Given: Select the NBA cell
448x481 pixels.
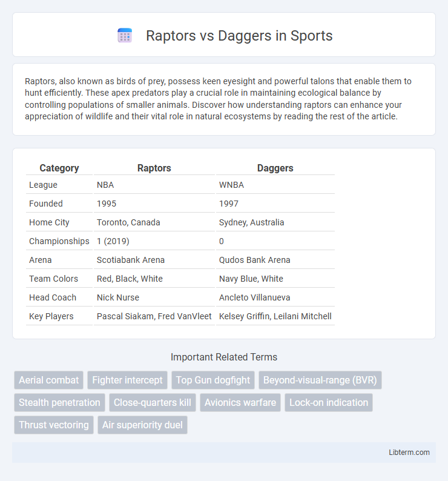Looking at the screenshot, I should point(154,185).
